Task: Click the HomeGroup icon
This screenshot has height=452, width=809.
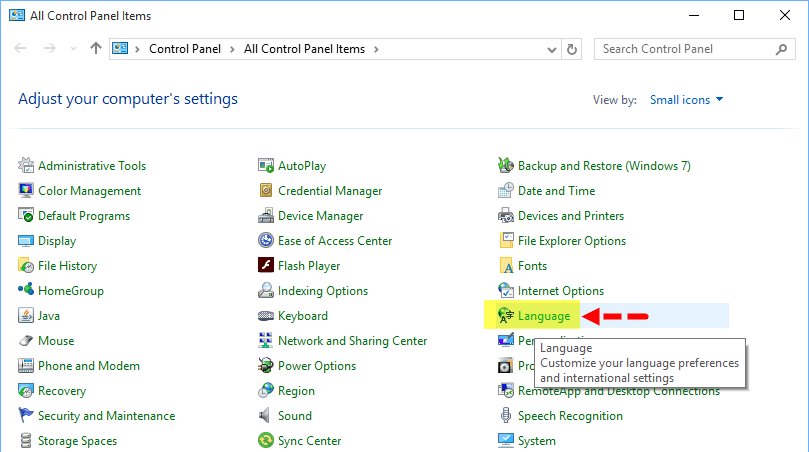Action: tap(27, 291)
